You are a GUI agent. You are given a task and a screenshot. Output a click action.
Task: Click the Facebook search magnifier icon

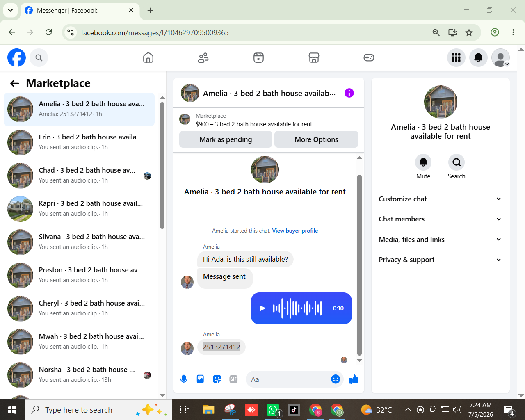click(x=39, y=58)
